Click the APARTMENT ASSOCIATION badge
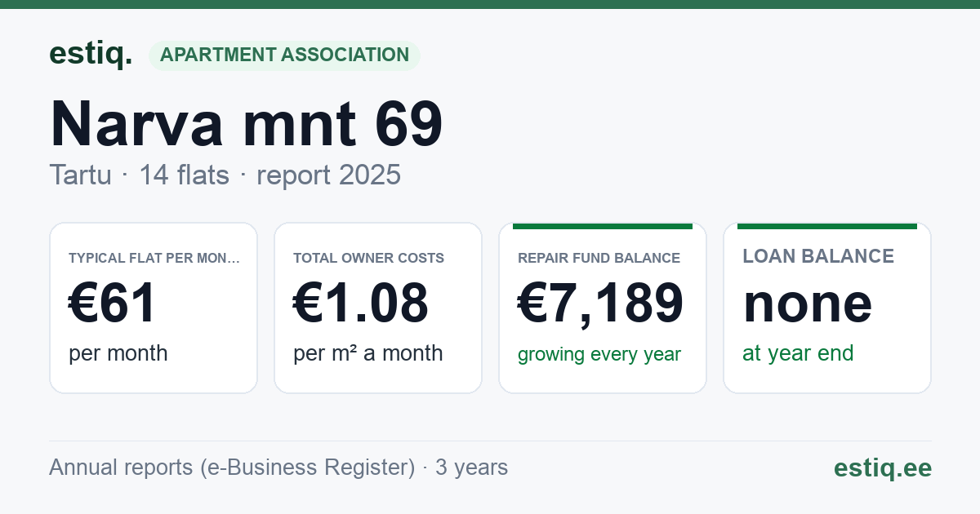This screenshot has width=980, height=514. (284, 55)
